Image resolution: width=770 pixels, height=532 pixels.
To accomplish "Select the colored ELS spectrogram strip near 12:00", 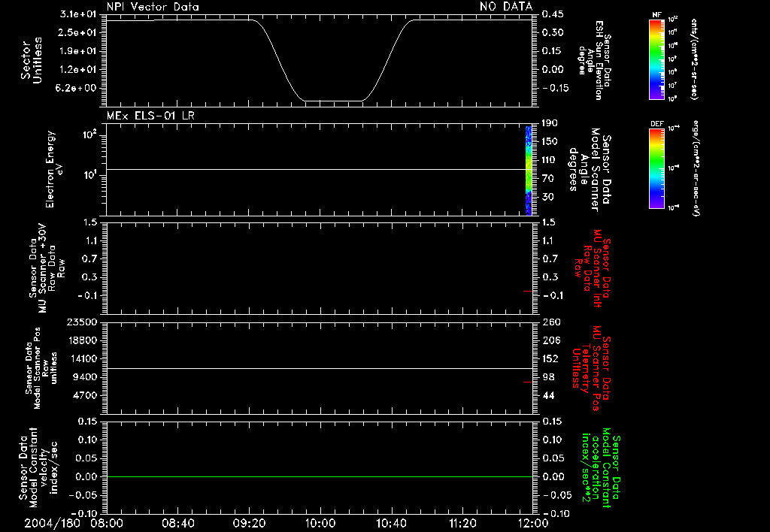I will pyautogui.click(x=529, y=171).
